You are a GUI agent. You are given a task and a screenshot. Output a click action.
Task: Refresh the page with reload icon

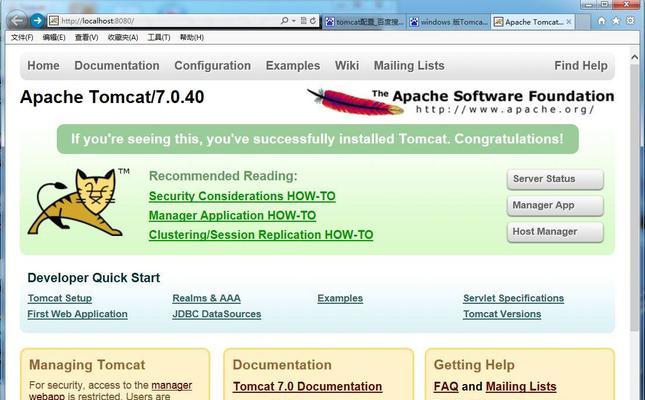click(313, 21)
